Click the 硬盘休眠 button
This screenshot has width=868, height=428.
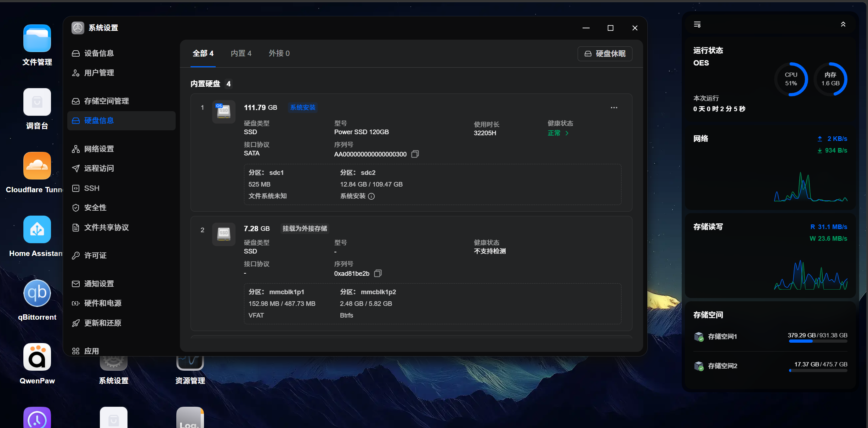tap(605, 53)
